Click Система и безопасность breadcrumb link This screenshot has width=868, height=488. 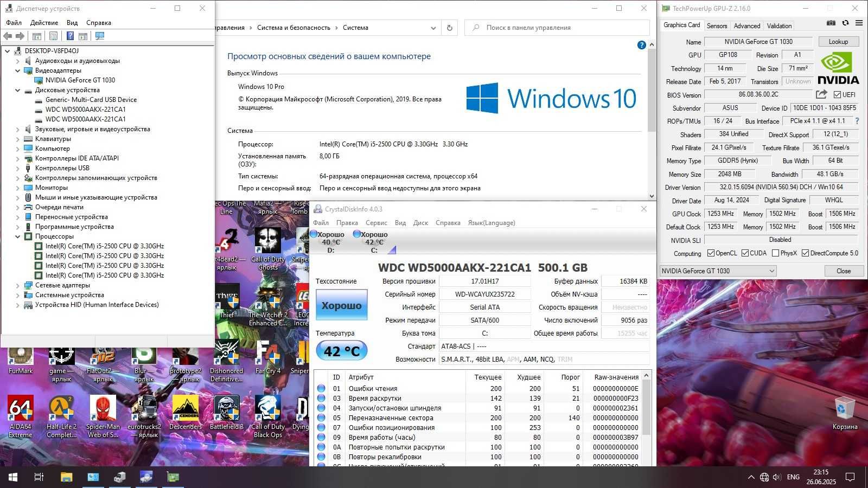coord(293,28)
